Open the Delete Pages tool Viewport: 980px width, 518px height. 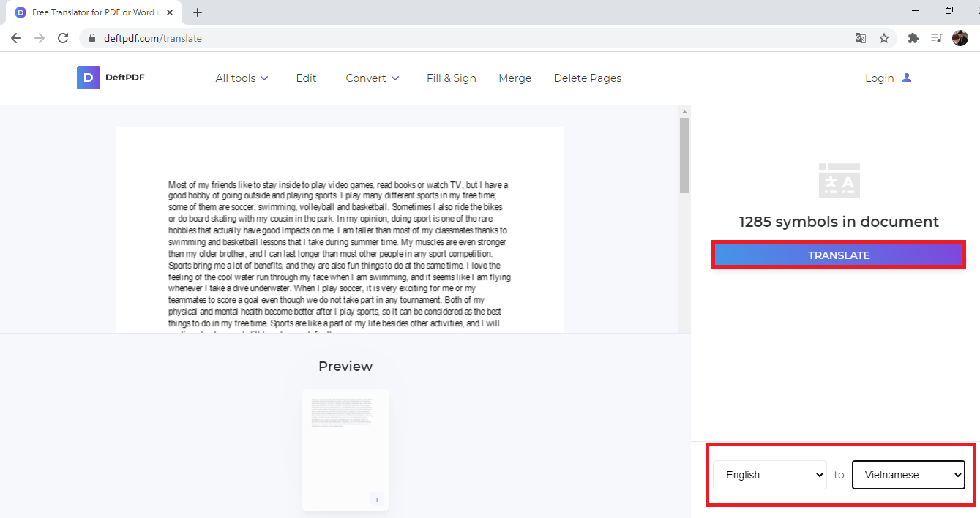click(588, 78)
